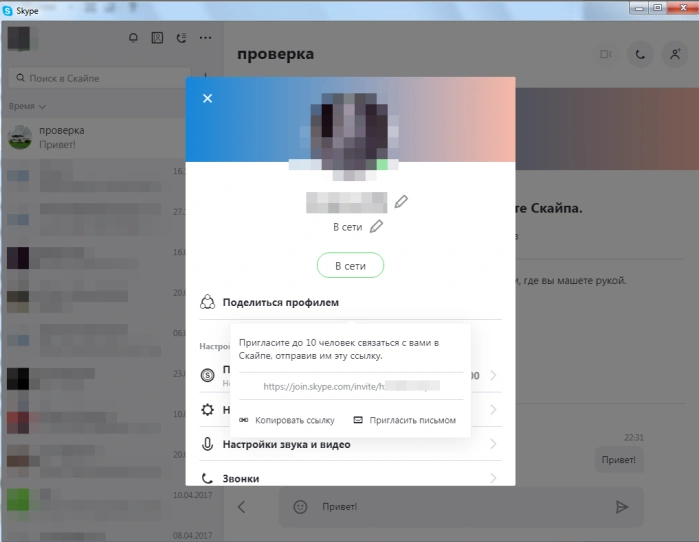Click the проверка contact avatar in chat list
This screenshot has width=699, height=542.
tap(20, 137)
